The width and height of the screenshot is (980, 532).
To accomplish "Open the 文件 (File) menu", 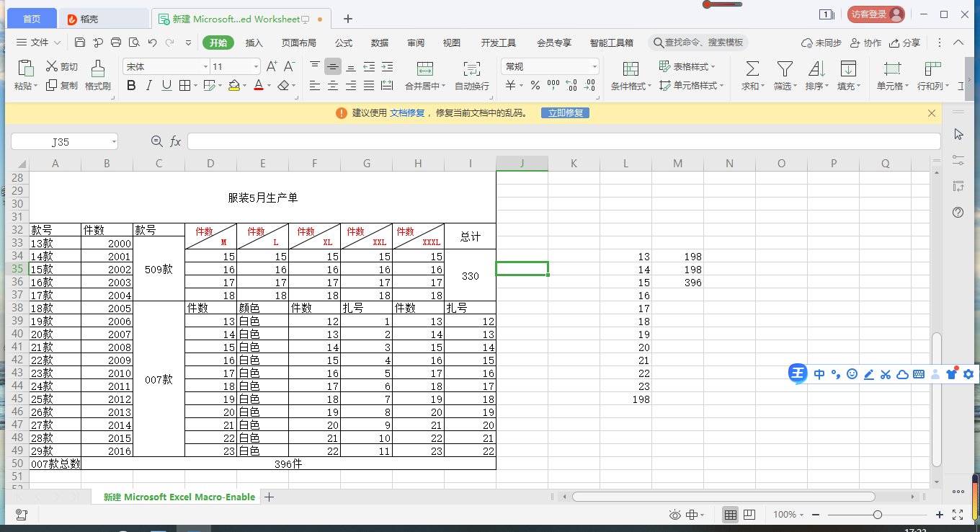I will pyautogui.click(x=39, y=43).
